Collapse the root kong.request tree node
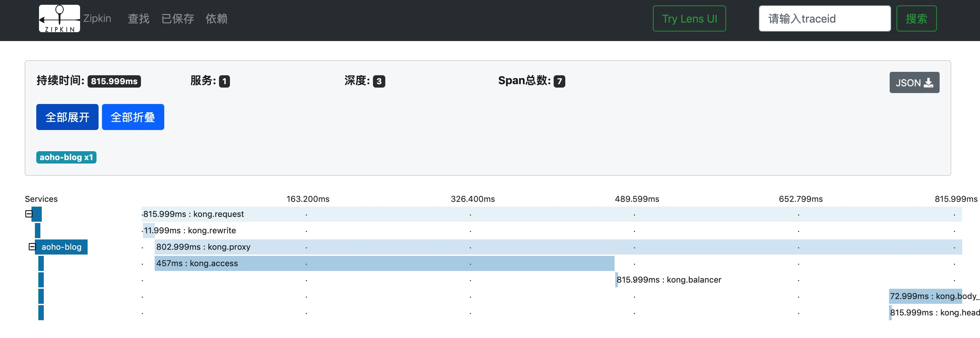This screenshot has width=980, height=338. [x=28, y=214]
